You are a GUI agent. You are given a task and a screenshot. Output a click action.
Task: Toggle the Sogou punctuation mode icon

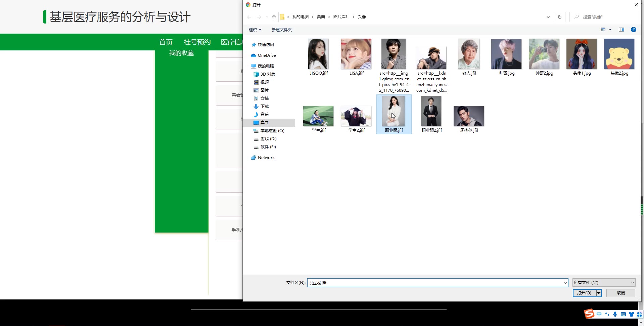[607, 314]
